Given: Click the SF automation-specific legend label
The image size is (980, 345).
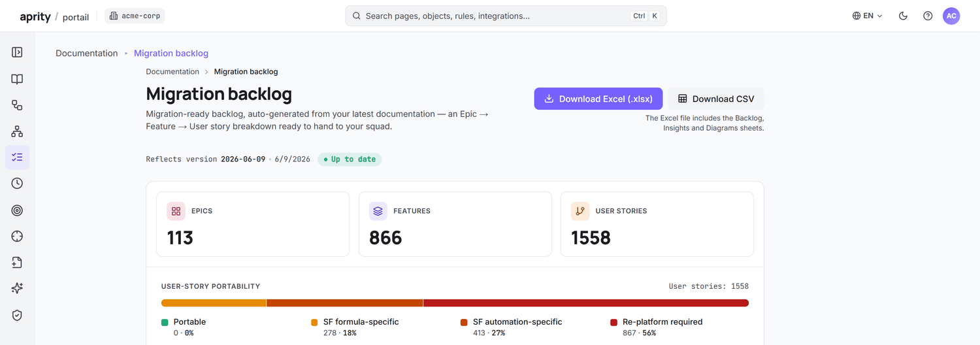Looking at the screenshot, I should 517,321.
